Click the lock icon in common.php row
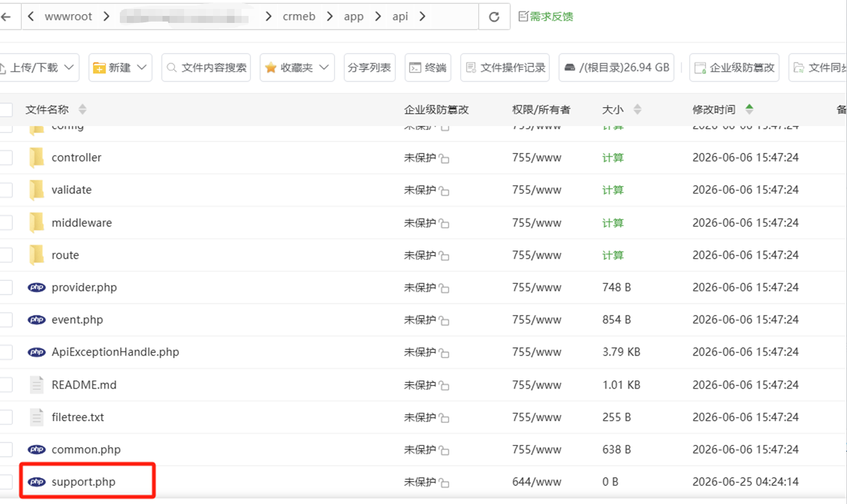The width and height of the screenshot is (847, 504). 444,451
